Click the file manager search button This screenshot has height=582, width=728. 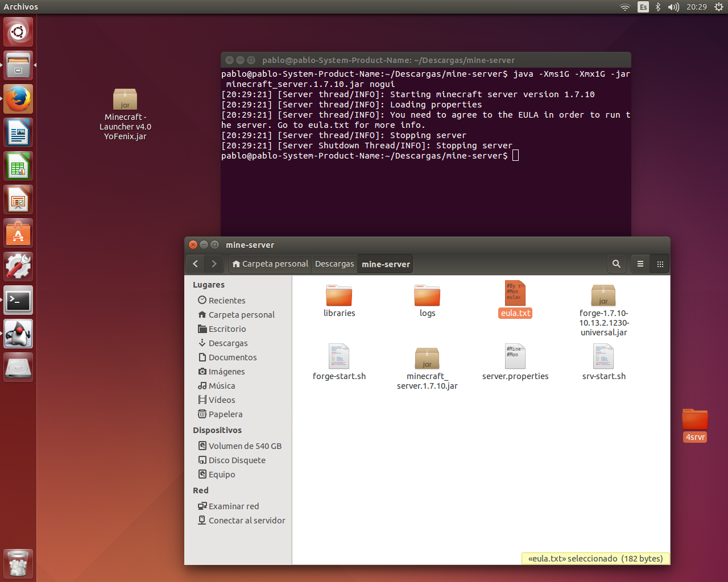(x=617, y=264)
